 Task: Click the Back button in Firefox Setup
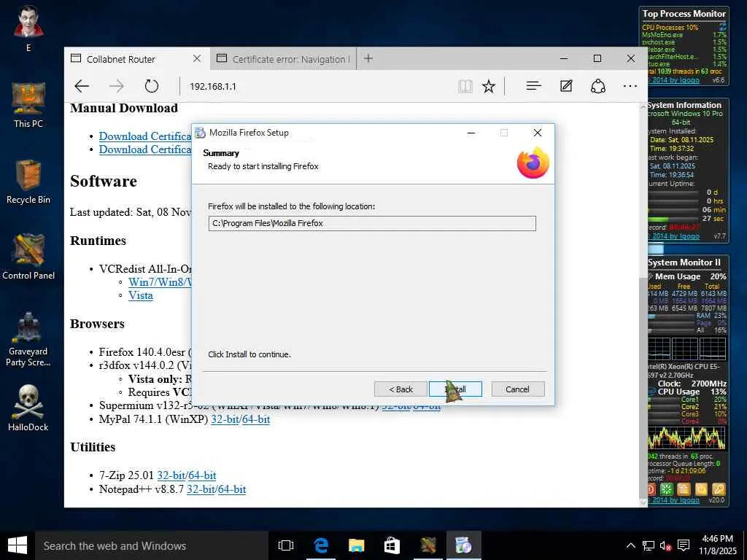tap(400, 389)
